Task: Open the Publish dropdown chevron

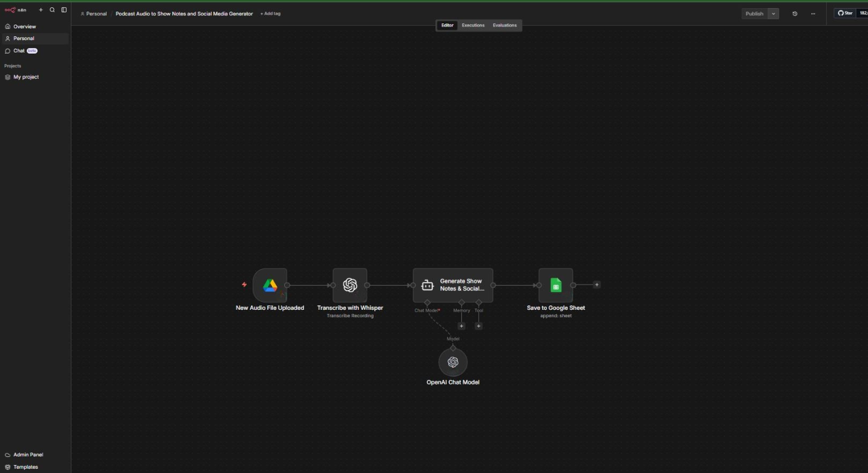Action: (773, 13)
